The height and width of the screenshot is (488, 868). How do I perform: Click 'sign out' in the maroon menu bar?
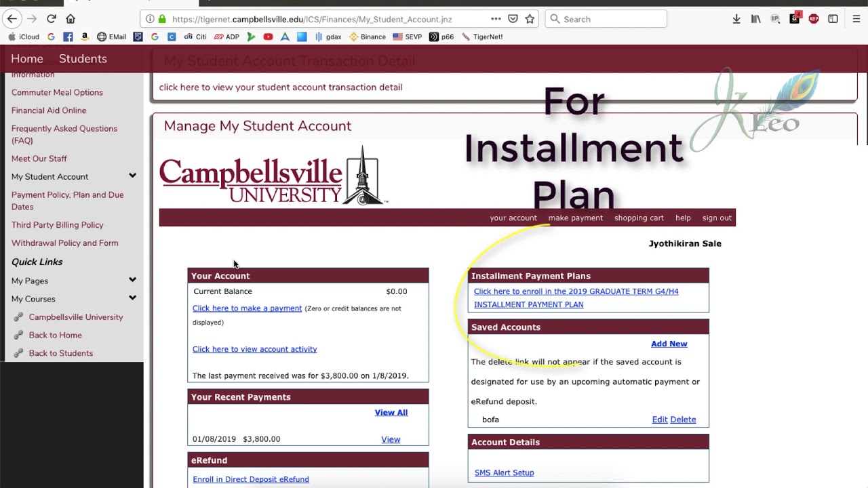(x=717, y=218)
